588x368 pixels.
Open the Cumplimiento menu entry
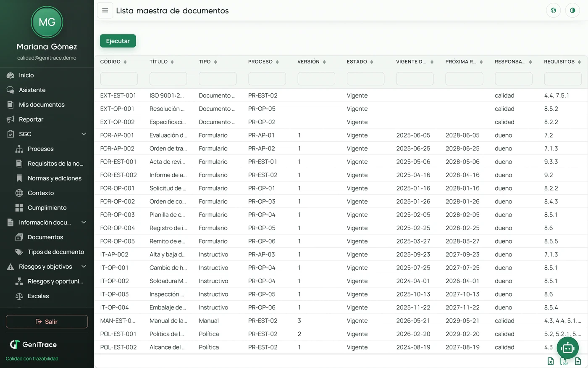pos(47,208)
